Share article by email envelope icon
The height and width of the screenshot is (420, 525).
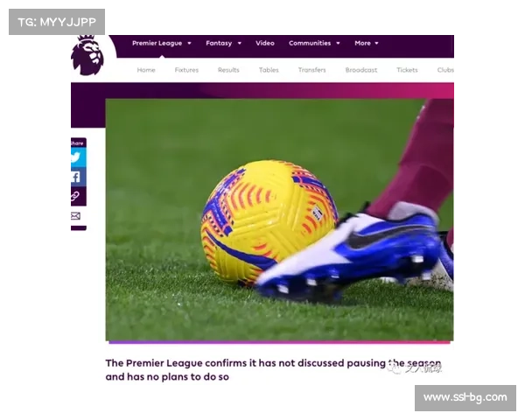coord(77,216)
